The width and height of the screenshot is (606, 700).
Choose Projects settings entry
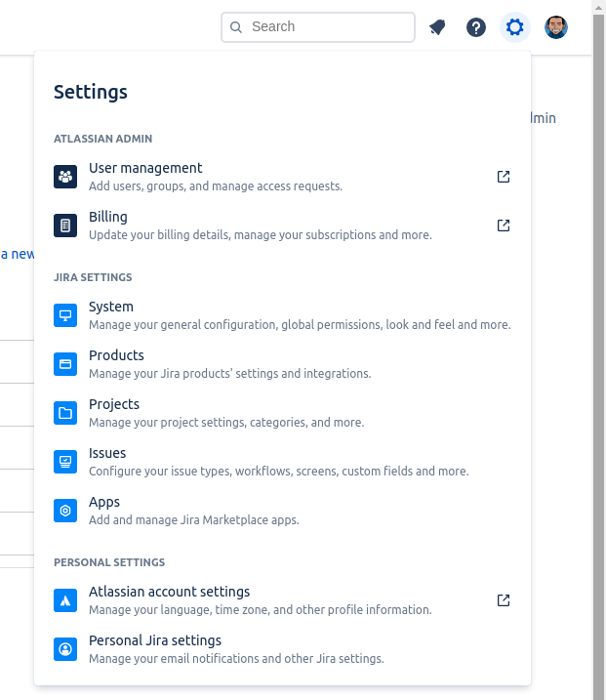[282, 413]
